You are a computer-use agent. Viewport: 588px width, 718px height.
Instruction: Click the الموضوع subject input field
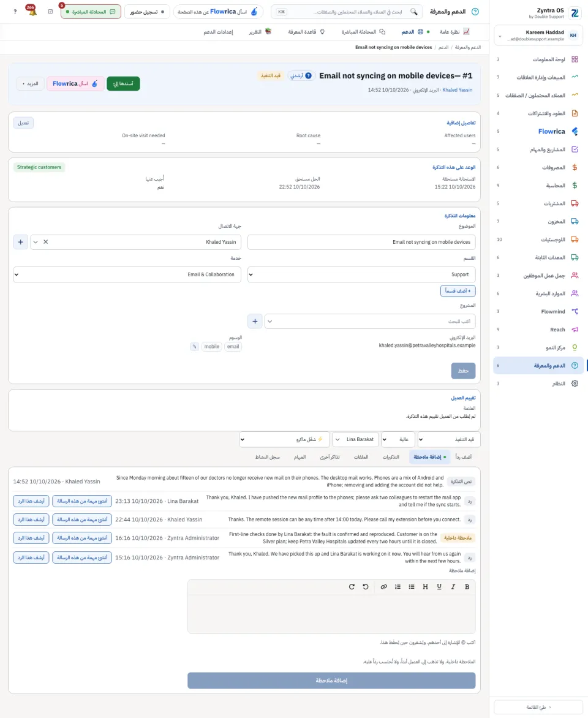362,242
